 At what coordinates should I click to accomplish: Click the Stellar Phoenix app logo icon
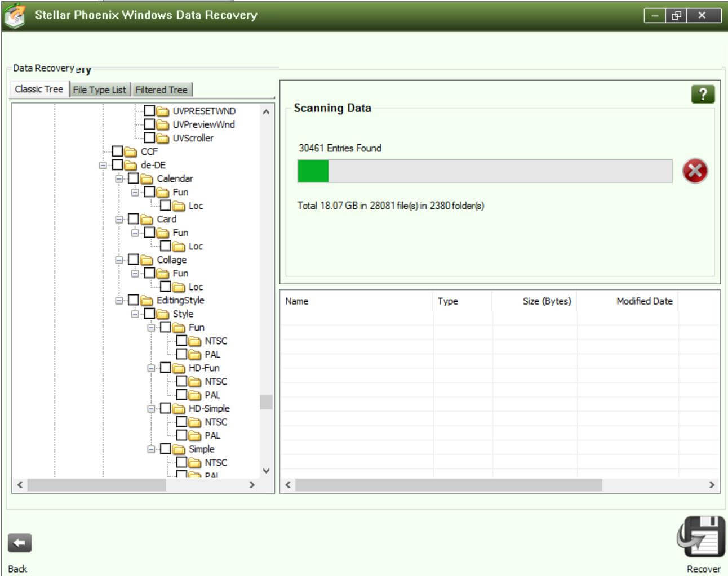pyautogui.click(x=14, y=15)
